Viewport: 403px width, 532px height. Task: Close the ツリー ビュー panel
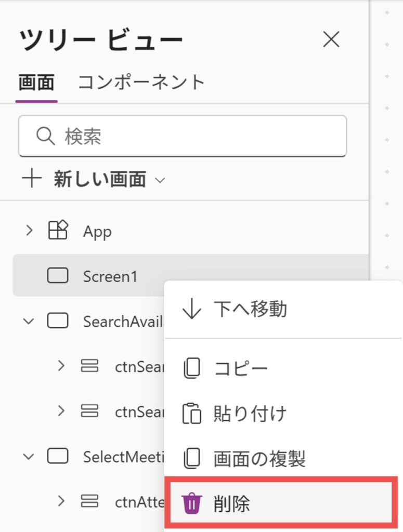[331, 39]
